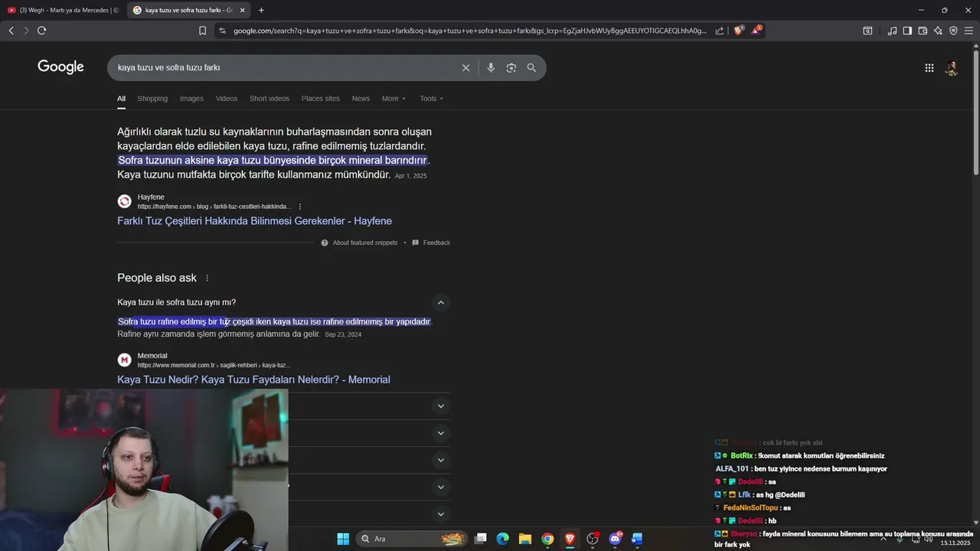Image resolution: width=980 pixels, height=551 pixels.
Task: Click the browser address bar URL
Action: pyautogui.click(x=470, y=31)
